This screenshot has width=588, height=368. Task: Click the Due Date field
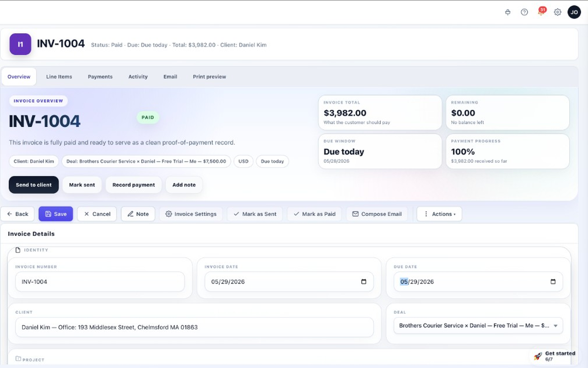coord(478,282)
